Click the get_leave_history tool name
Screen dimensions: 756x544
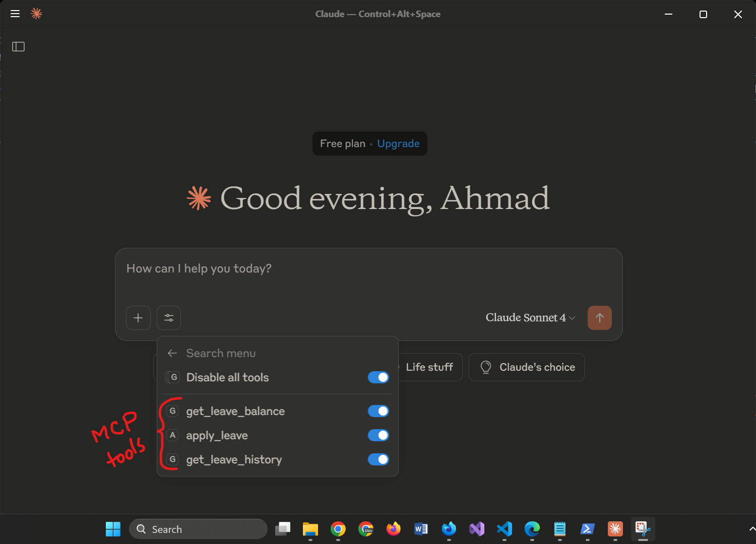point(234,460)
